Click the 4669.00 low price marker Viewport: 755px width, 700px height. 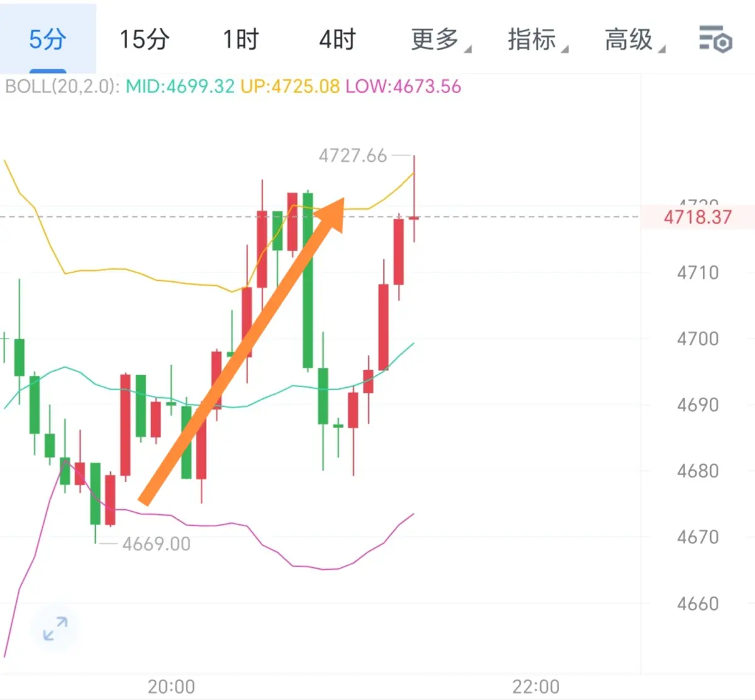(157, 544)
